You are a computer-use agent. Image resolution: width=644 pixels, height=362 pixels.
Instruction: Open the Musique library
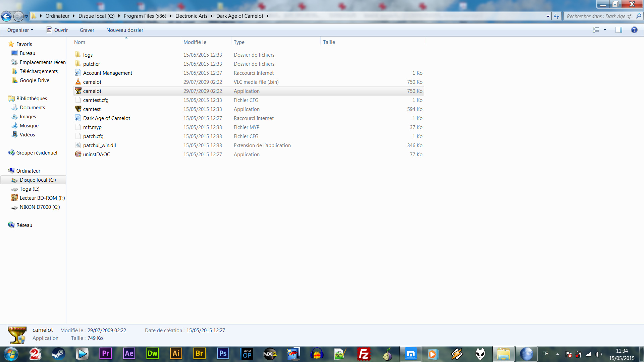tap(29, 126)
